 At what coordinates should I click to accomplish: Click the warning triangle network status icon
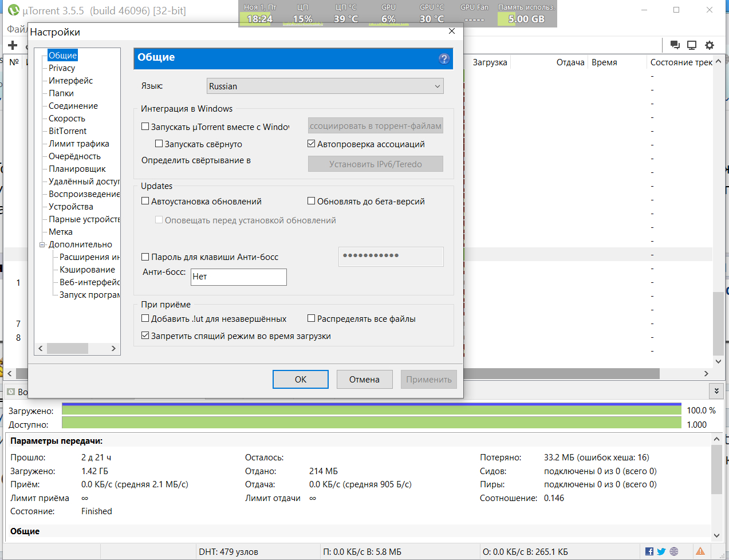(700, 551)
